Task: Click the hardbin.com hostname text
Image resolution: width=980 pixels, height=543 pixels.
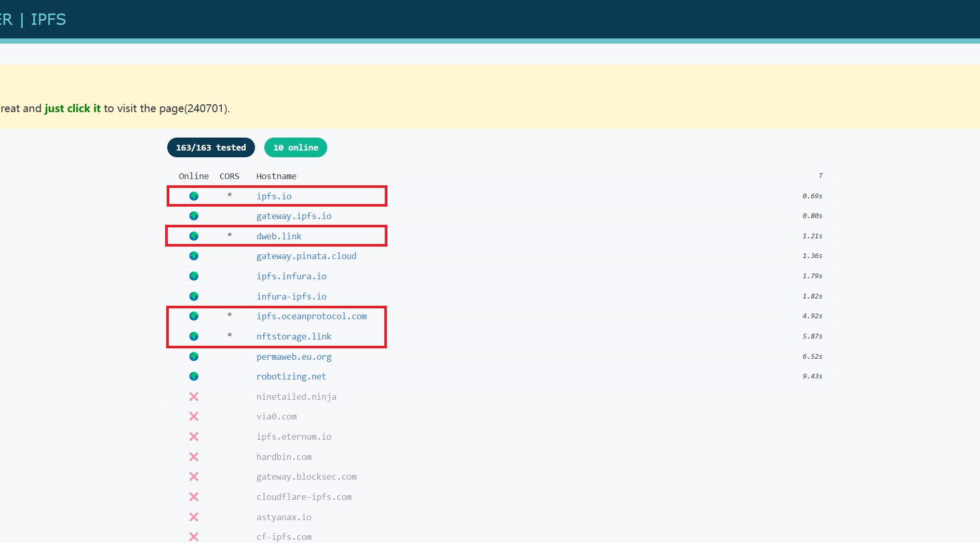Action: [x=284, y=457]
